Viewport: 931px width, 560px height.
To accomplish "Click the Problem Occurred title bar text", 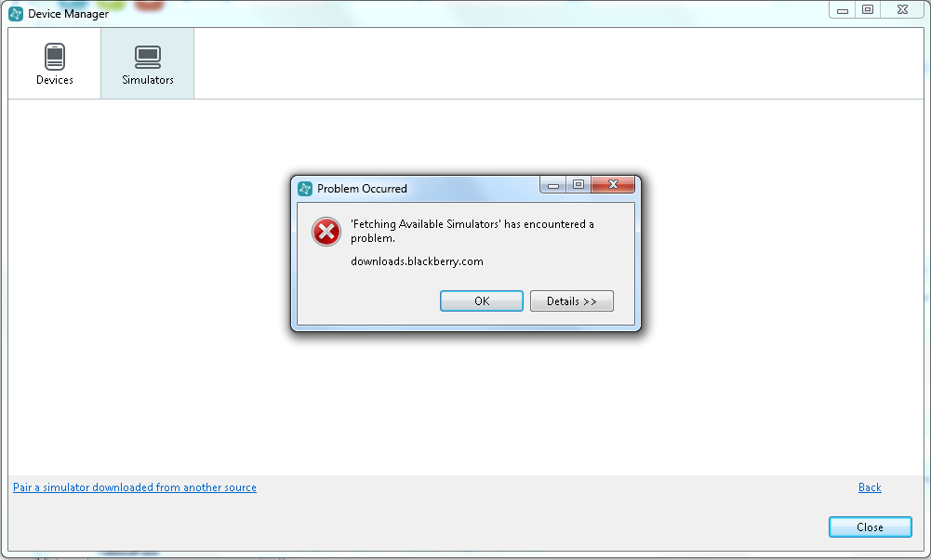I will pos(362,188).
